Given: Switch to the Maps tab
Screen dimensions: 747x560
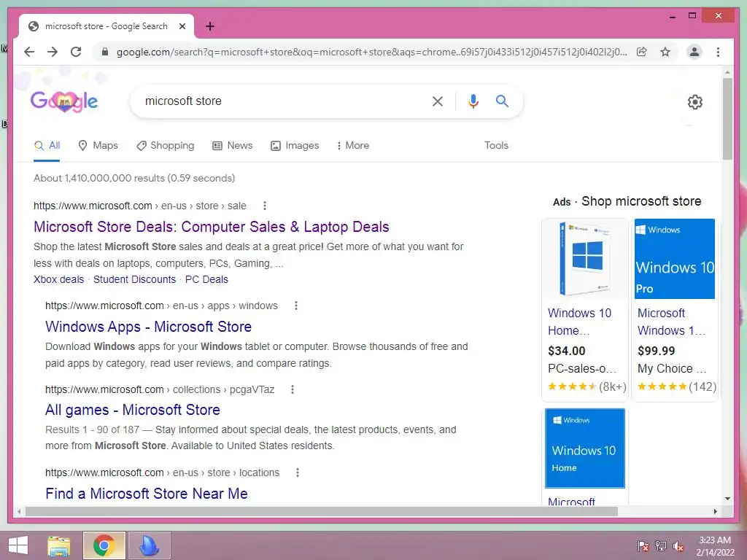Looking at the screenshot, I should [98, 146].
